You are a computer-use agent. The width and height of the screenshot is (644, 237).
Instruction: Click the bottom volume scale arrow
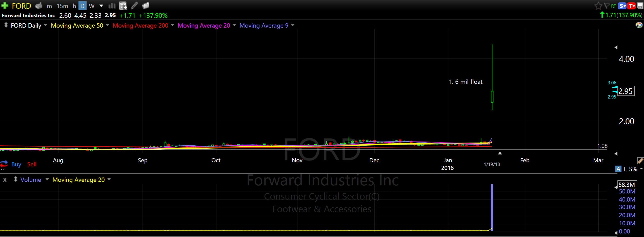pos(616,233)
